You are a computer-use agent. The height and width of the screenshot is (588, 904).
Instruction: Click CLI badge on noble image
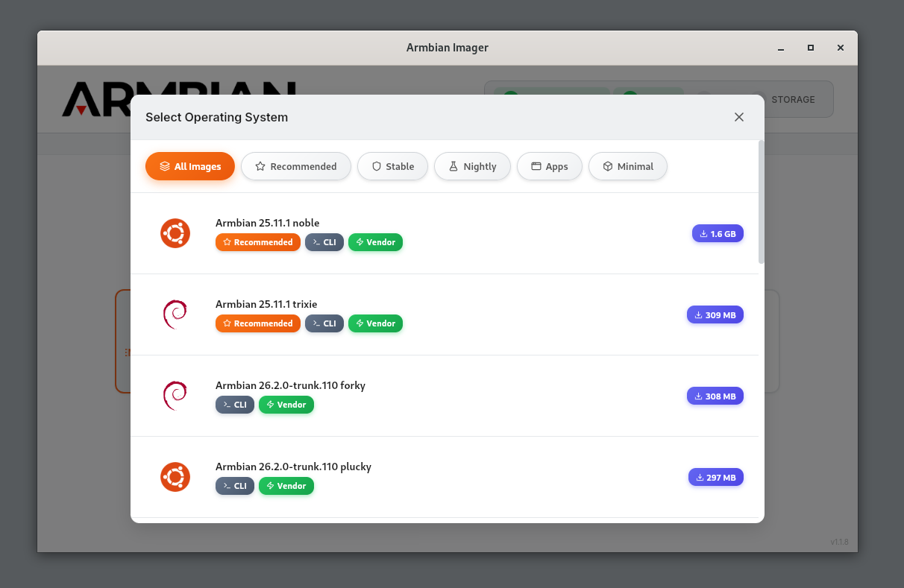point(324,242)
